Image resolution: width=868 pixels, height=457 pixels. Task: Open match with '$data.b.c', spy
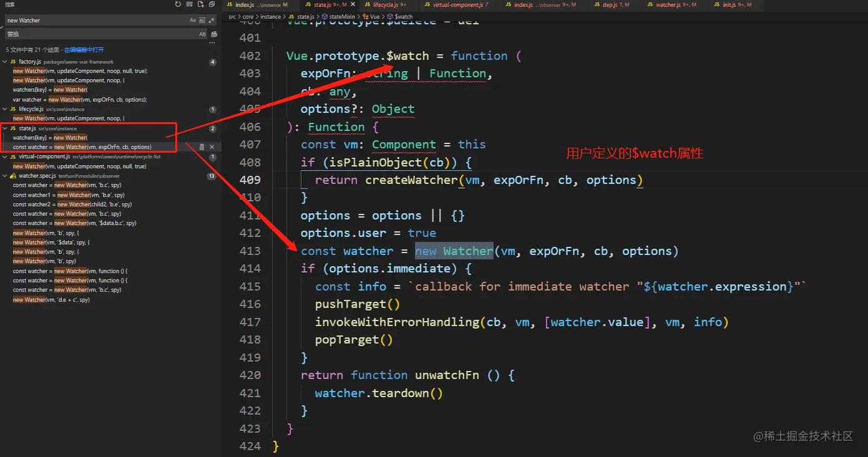point(75,223)
